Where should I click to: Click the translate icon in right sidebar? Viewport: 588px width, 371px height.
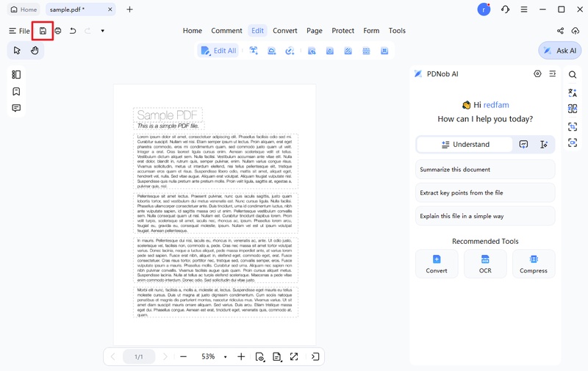[x=573, y=93]
